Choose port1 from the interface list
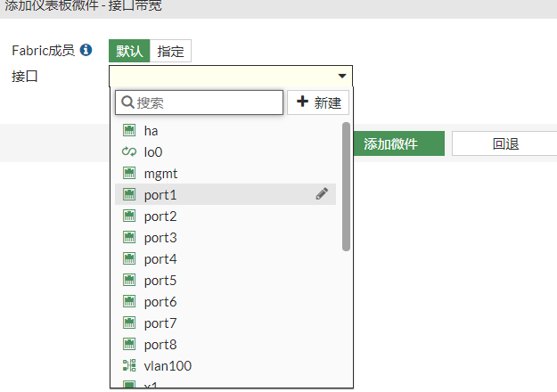Viewport: 557px width, 392px height. [160, 195]
